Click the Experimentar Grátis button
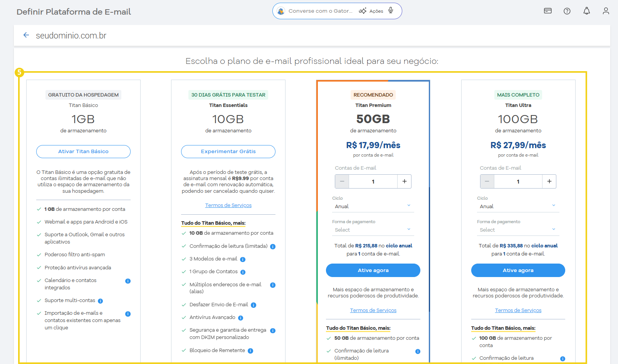618x364 pixels. pyautogui.click(x=228, y=152)
